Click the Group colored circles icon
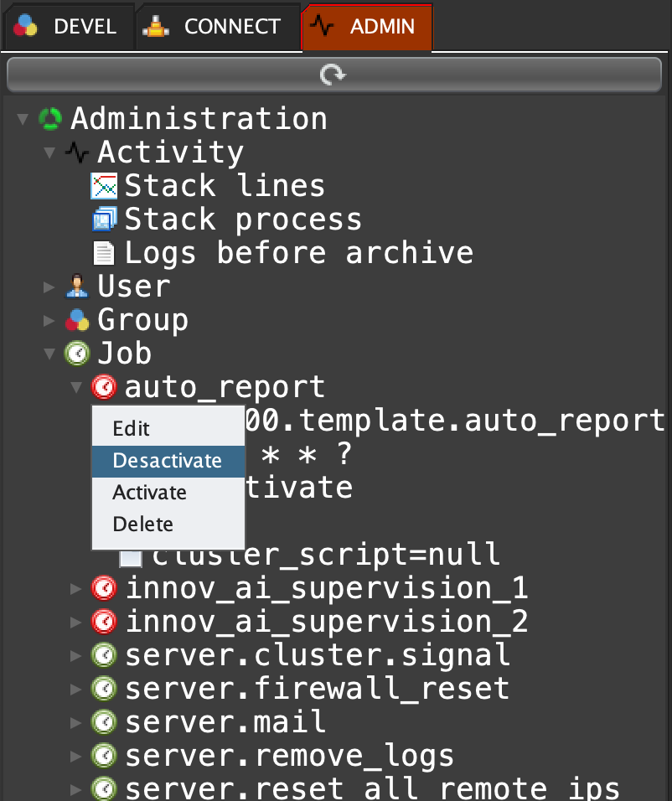 (x=77, y=320)
